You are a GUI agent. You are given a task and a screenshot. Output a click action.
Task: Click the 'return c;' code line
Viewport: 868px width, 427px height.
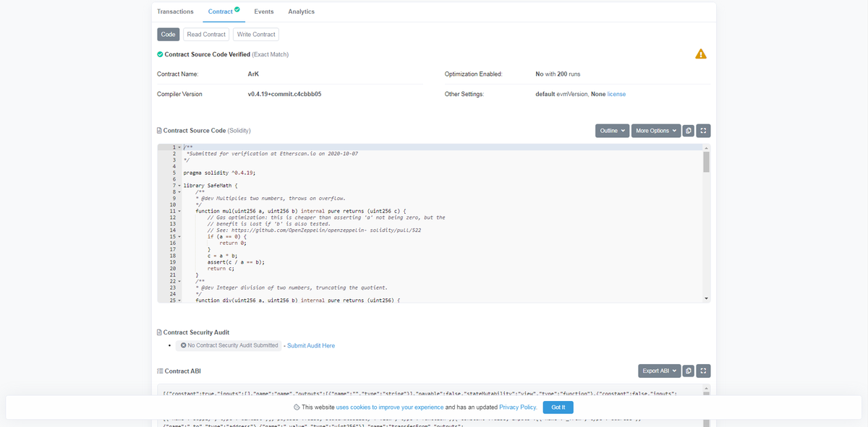click(221, 269)
